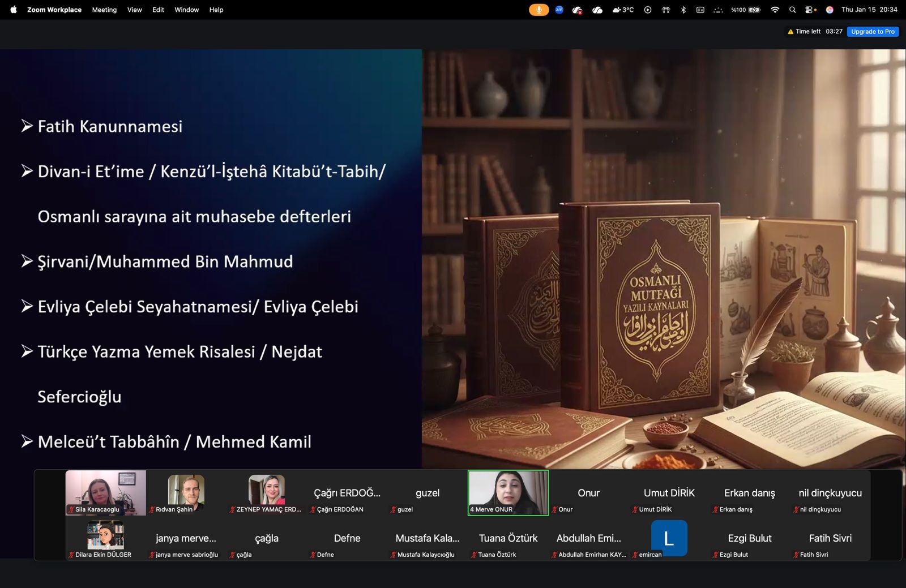Click emircan's participant tile with L avatar
This screenshot has width=906, height=588.
pos(669,538)
